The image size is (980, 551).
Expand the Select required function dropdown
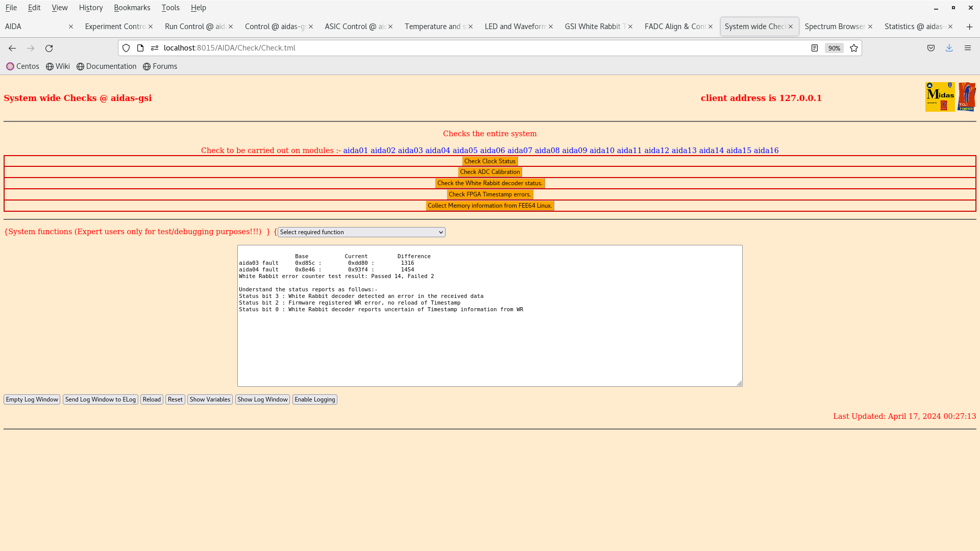tap(361, 232)
